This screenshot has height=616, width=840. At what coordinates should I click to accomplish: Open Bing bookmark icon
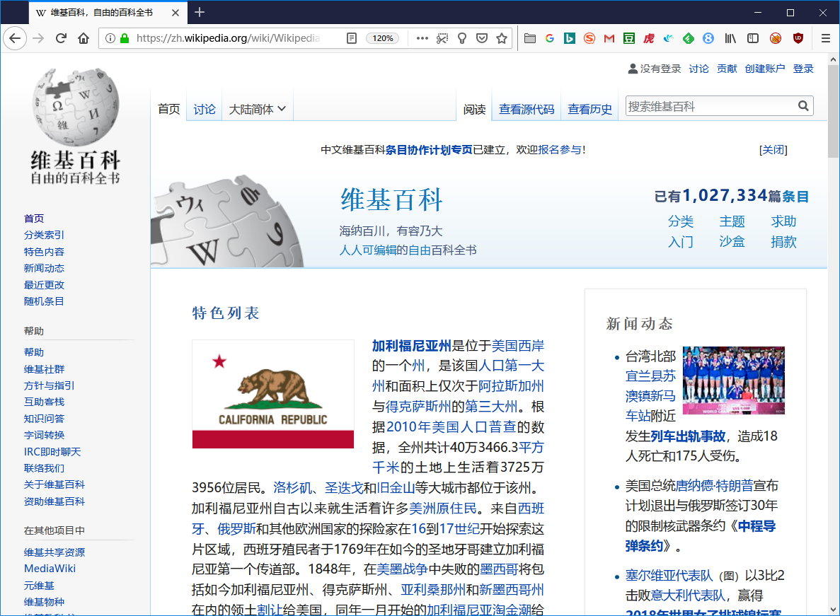(570, 38)
